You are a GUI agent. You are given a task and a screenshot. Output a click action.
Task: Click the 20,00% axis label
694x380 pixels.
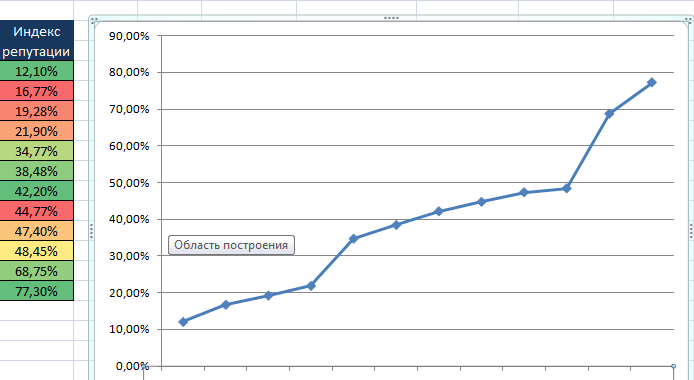pos(129,292)
